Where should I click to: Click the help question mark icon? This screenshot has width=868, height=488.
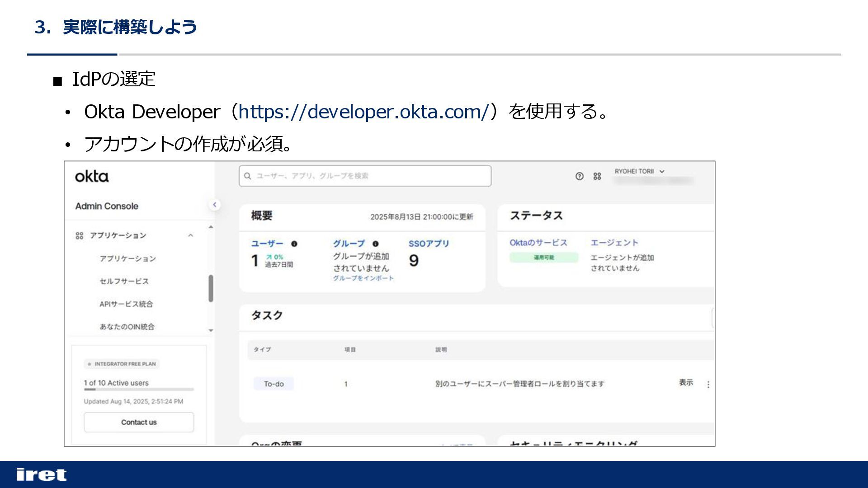coord(579,176)
